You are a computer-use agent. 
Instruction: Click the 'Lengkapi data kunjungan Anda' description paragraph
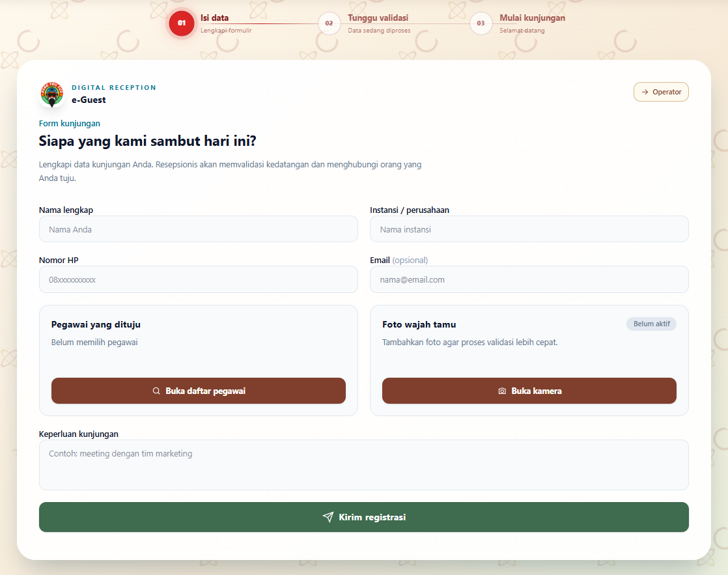231,171
